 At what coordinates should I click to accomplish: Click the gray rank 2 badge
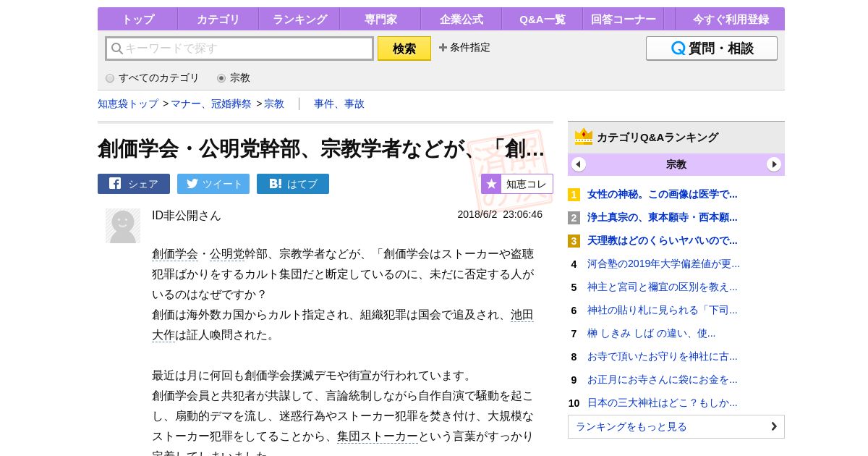574,218
